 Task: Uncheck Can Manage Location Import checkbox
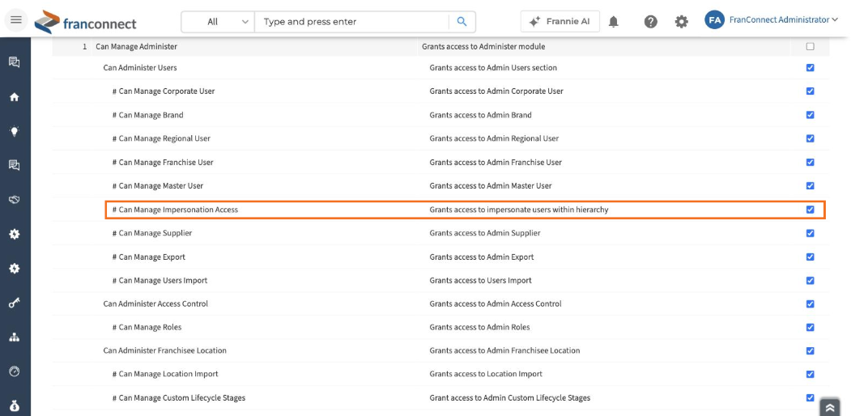point(811,374)
